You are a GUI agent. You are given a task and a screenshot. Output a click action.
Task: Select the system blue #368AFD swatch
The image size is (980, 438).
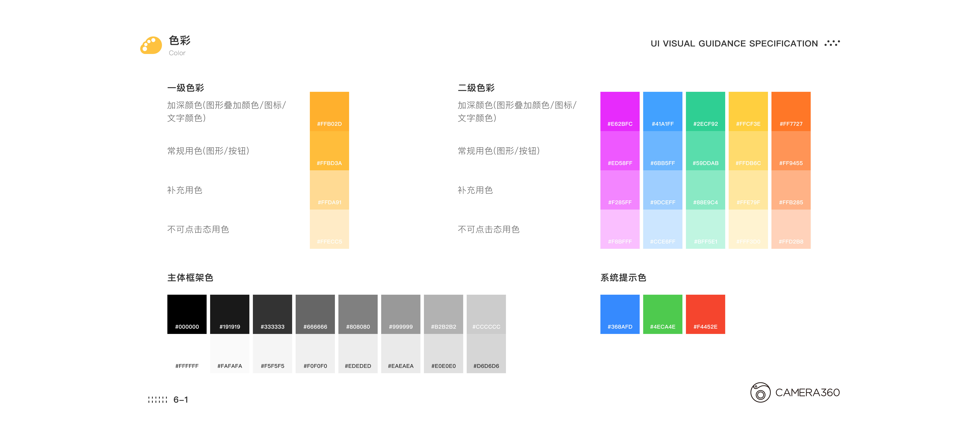coord(620,314)
